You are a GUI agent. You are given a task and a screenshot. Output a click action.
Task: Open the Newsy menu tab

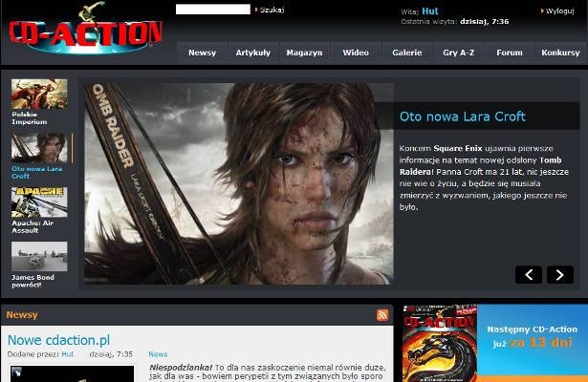click(202, 53)
